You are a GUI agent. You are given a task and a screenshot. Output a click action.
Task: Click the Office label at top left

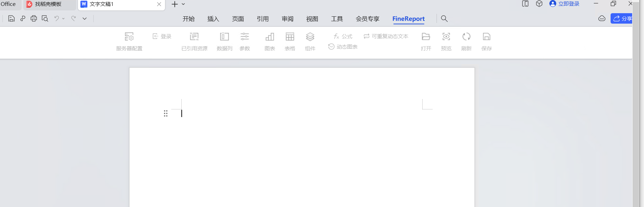point(8,4)
